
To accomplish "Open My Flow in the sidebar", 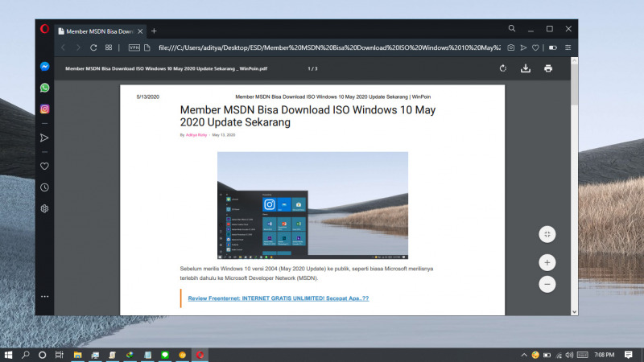I will click(x=44, y=138).
